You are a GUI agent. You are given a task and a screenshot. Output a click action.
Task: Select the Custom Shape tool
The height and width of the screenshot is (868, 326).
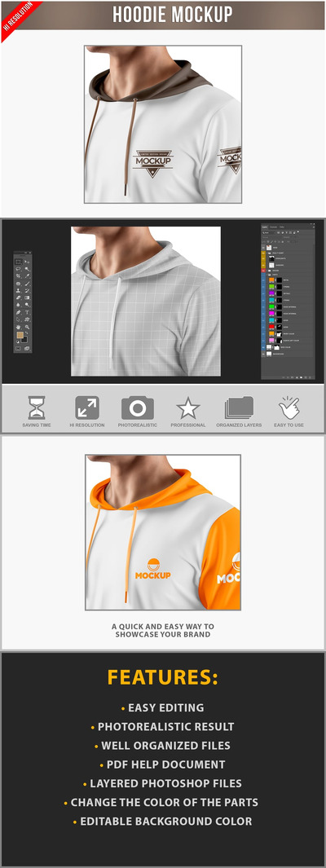pos(27,319)
